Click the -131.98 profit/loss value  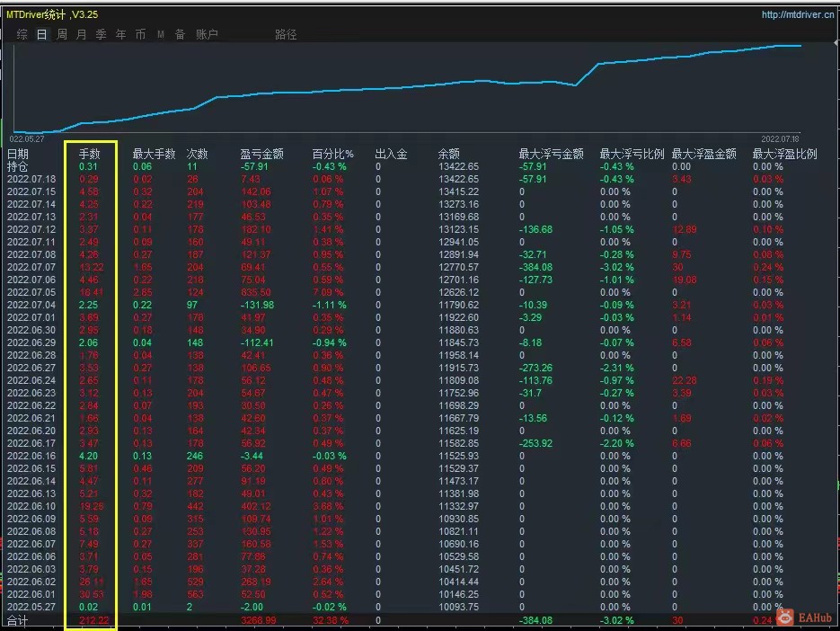[257, 305]
